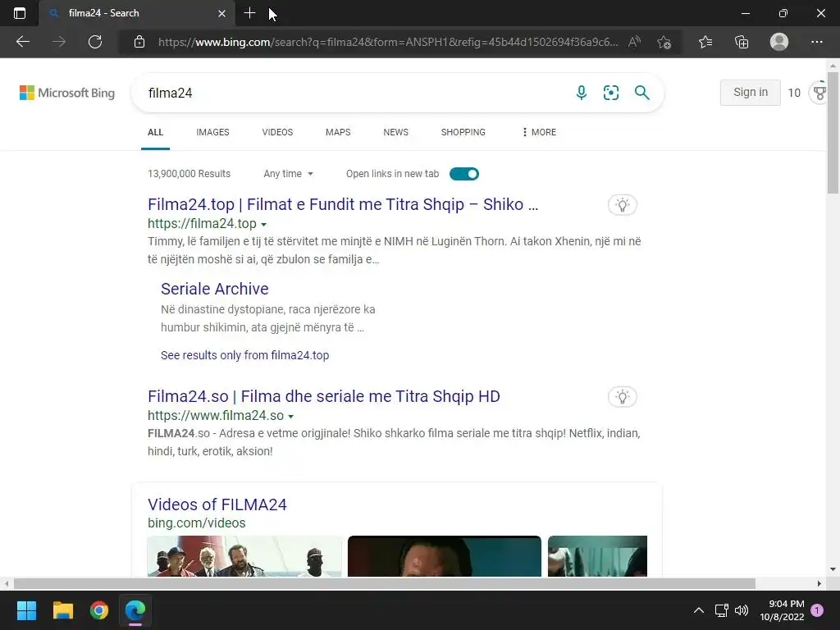Screen dimensions: 840x630
Task: Launch Google Chrome from taskbar
Action: click(x=99, y=610)
